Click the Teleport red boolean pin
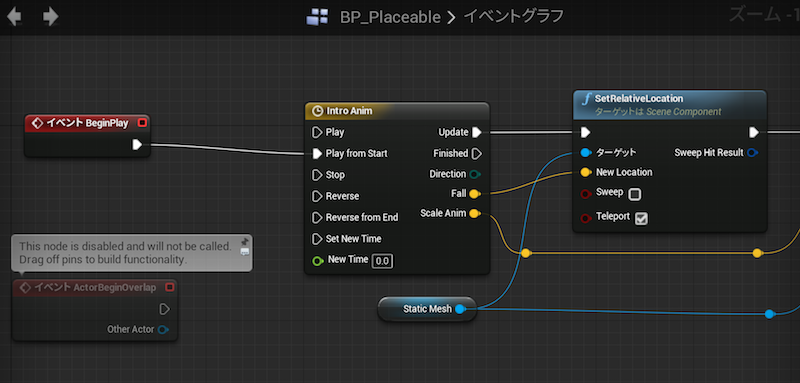The height and width of the screenshot is (383, 800). (x=586, y=218)
